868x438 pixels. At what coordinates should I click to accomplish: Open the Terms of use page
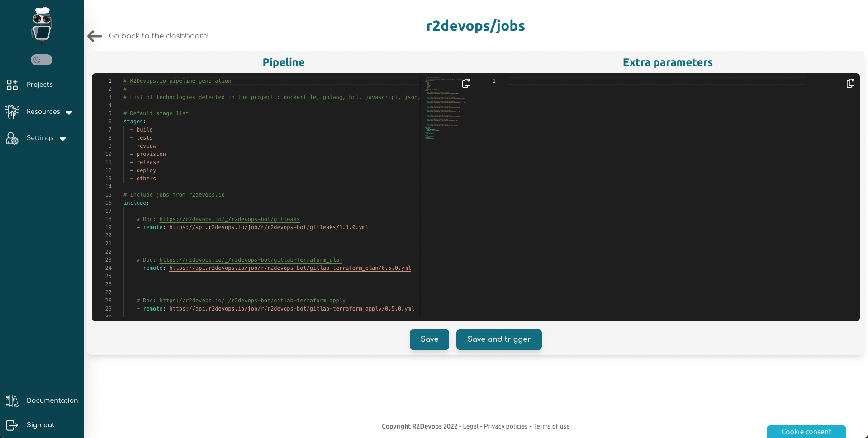click(551, 426)
